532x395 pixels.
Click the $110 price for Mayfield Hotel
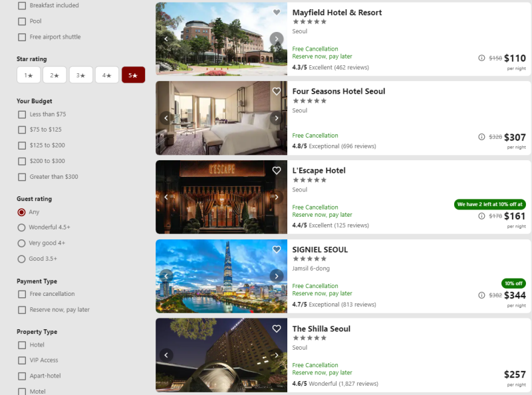point(515,59)
